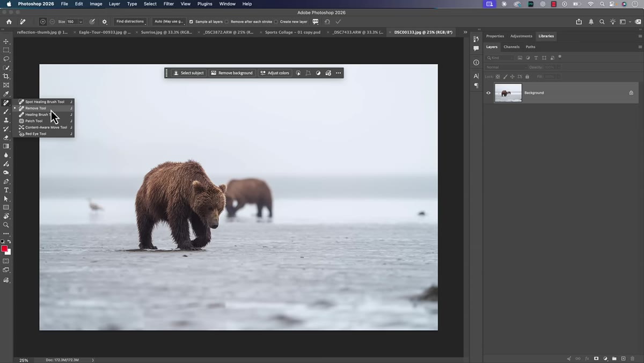This screenshot has height=363, width=644.
Task: Select the Crop tool
Action: [6, 76]
